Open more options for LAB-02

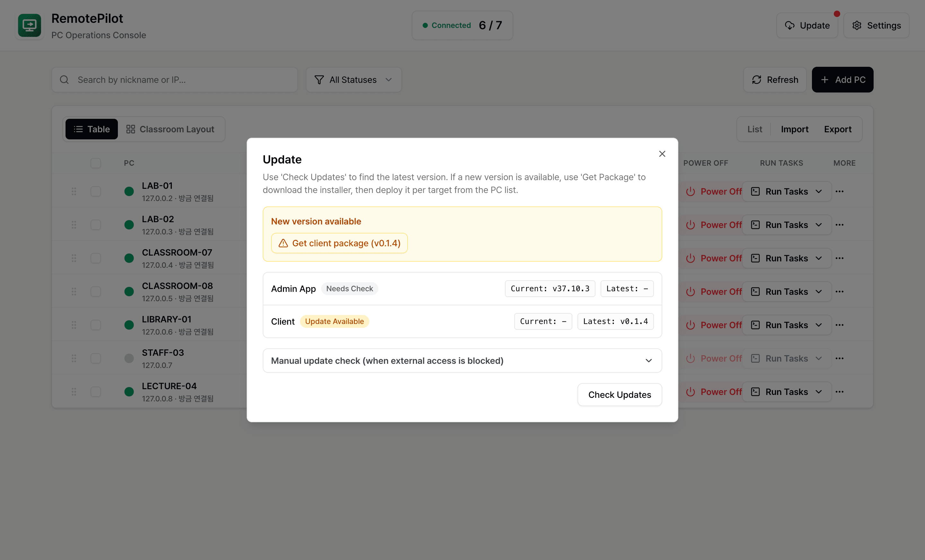coord(840,225)
